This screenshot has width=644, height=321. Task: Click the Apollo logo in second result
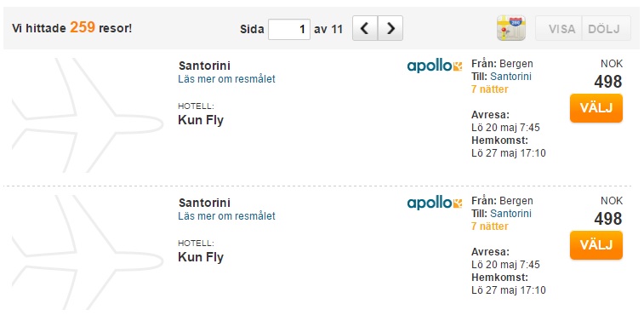coord(435,203)
